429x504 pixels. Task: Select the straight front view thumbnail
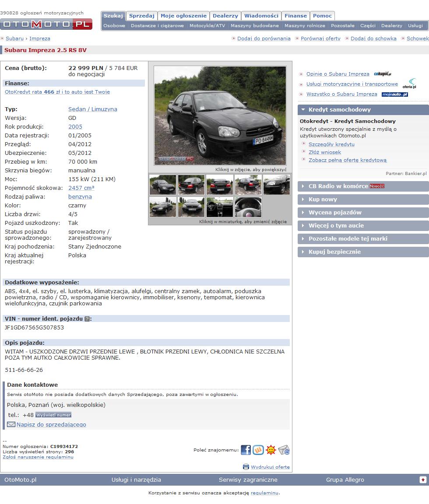point(191,207)
